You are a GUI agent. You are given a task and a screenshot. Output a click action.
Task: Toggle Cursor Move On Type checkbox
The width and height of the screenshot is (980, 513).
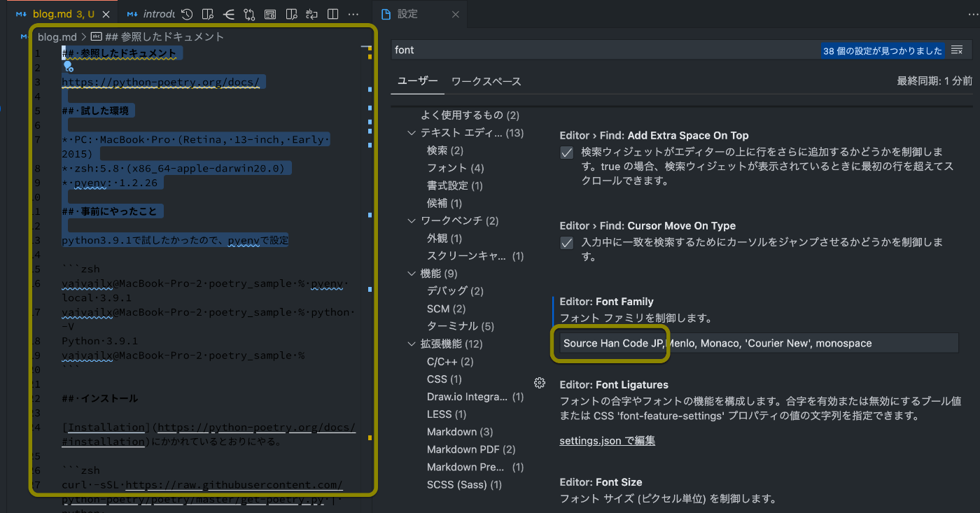point(567,243)
